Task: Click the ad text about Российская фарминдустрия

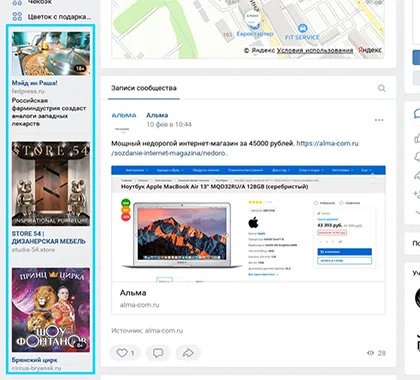Action: (49, 112)
